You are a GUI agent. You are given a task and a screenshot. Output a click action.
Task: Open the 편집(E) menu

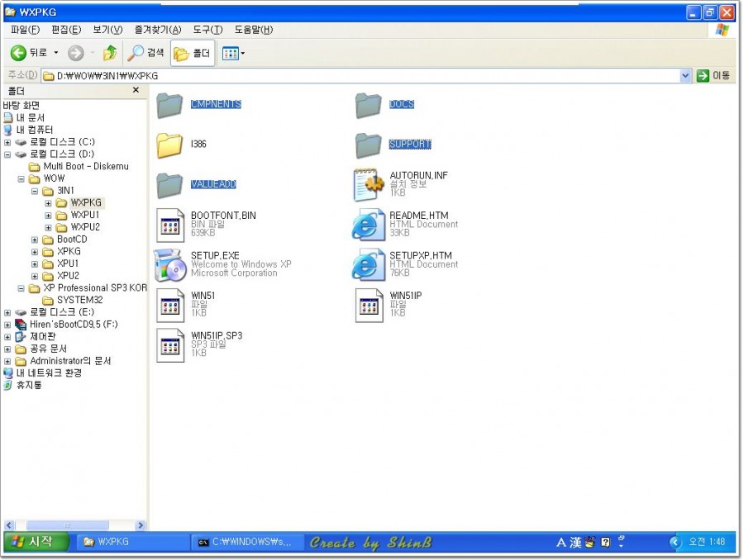pyautogui.click(x=66, y=30)
